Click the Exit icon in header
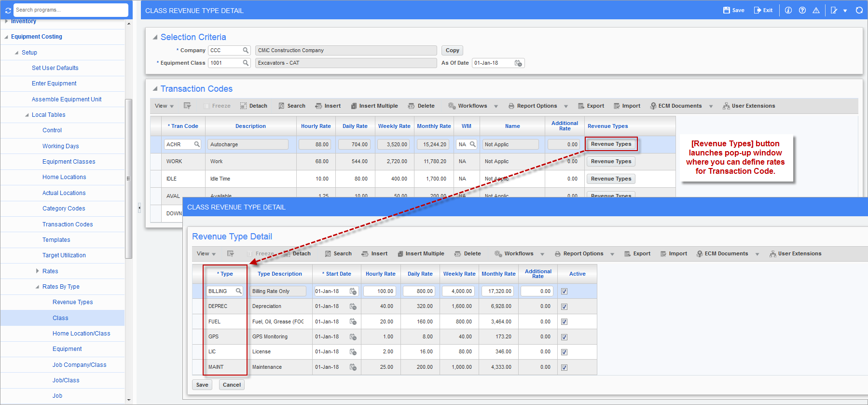 (758, 10)
